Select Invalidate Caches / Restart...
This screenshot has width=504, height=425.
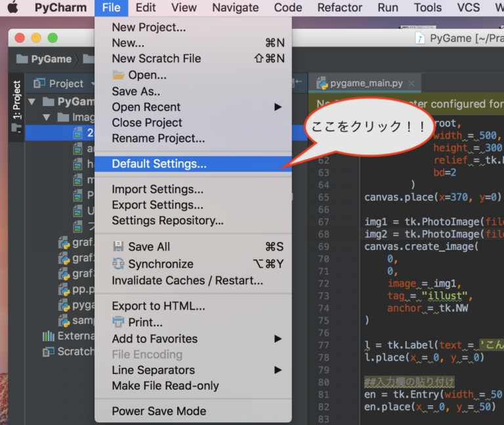tap(193, 281)
